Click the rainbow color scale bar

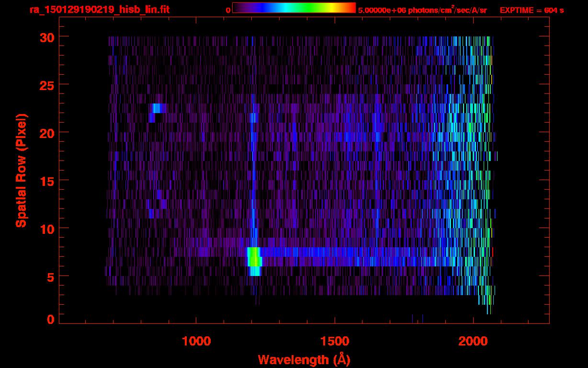tap(294, 8)
